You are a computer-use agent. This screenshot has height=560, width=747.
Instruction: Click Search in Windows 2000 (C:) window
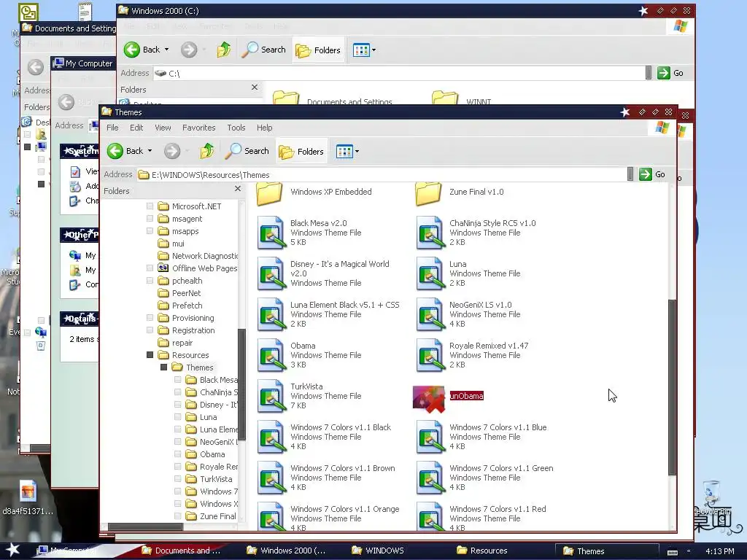point(264,50)
